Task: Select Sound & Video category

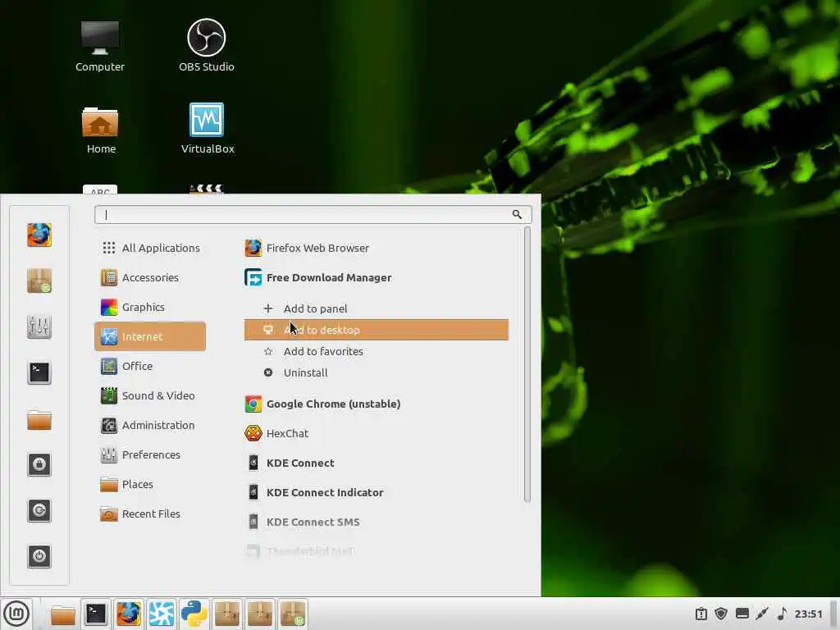Action: click(x=150, y=395)
